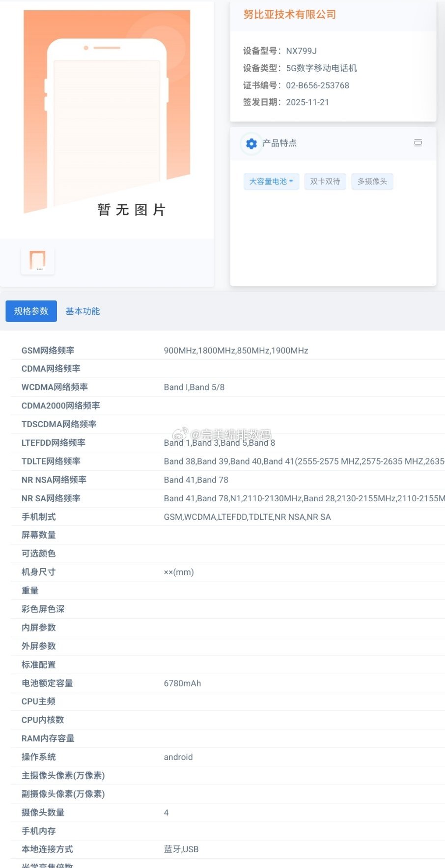Select the 多摄像头 feature tag

(372, 182)
